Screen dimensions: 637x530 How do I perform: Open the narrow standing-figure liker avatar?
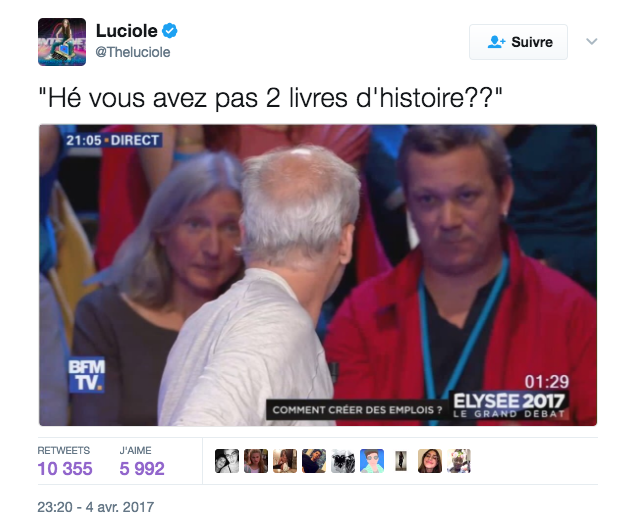point(401,461)
